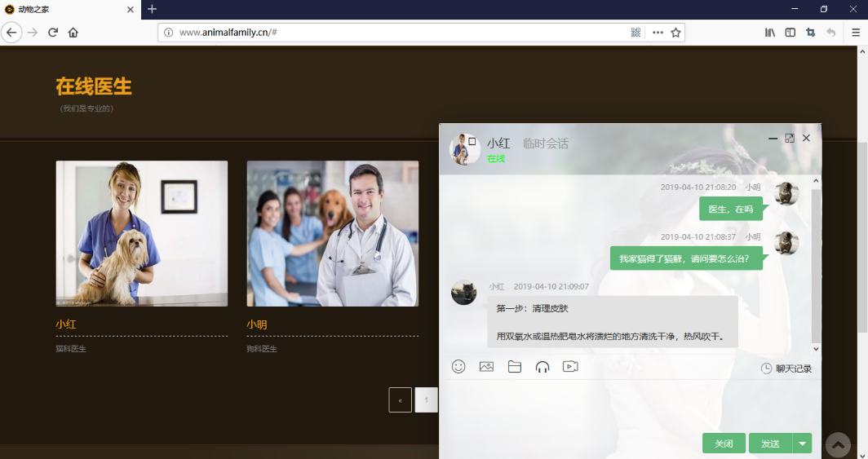868x459 pixels.
Task: Open the 小红 doctor name link
Action: click(x=66, y=324)
